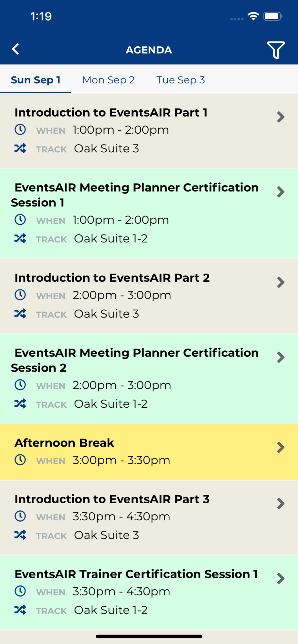Tap the home indicator bar
The height and width of the screenshot is (644, 298).
149,636
